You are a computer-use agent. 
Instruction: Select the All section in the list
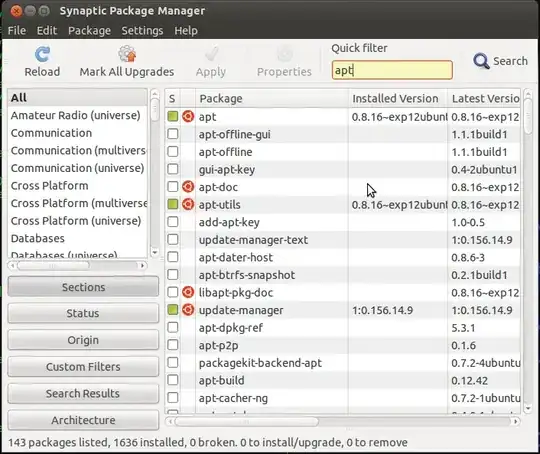[x=77, y=98]
